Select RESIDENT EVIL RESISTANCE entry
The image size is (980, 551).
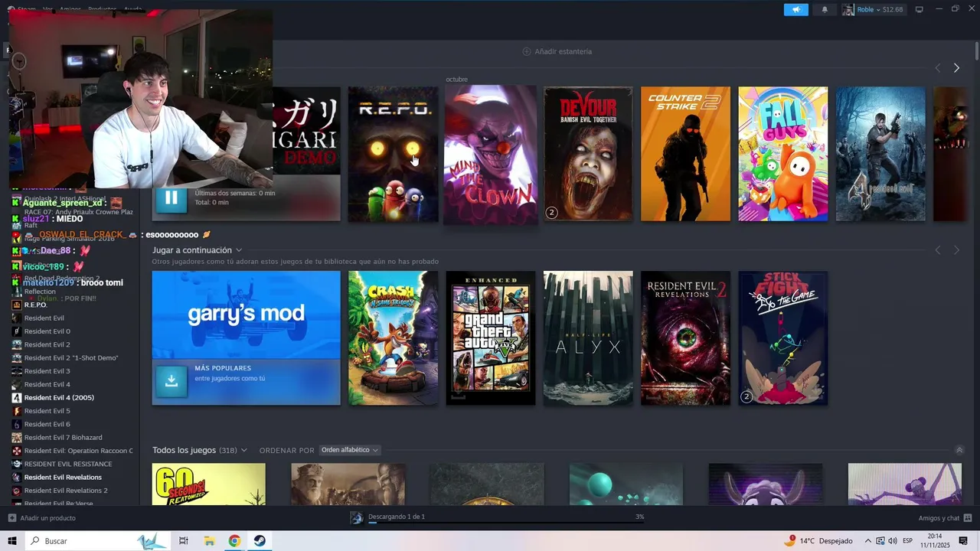68,464
